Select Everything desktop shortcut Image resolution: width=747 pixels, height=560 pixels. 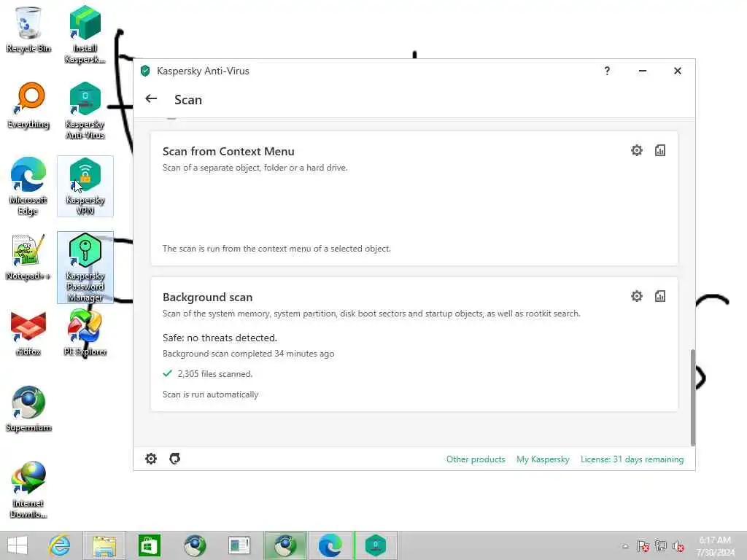tap(28, 106)
